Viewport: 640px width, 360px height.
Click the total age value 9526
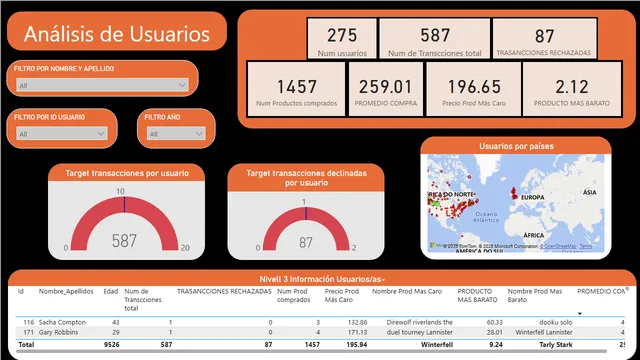[x=111, y=344]
